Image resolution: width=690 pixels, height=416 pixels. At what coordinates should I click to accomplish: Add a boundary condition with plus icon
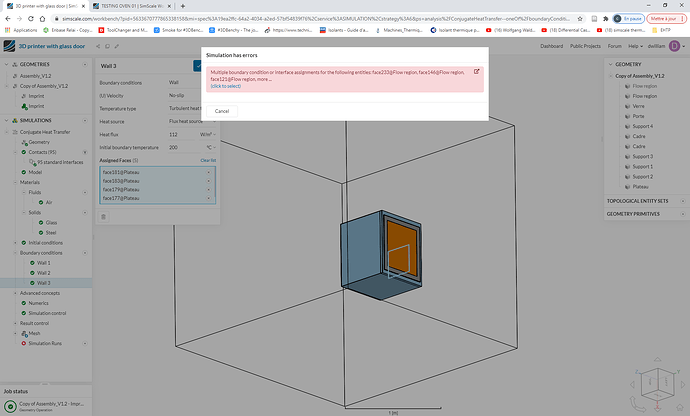point(85,253)
